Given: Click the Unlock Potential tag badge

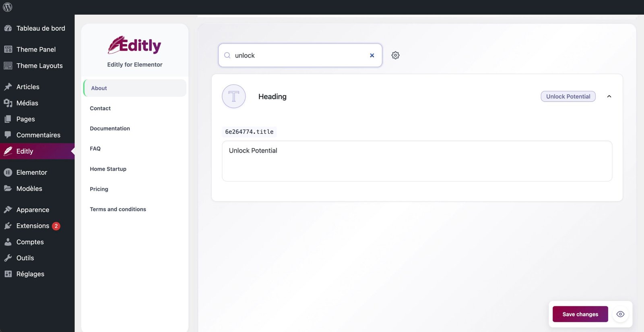Looking at the screenshot, I should pyautogui.click(x=568, y=96).
